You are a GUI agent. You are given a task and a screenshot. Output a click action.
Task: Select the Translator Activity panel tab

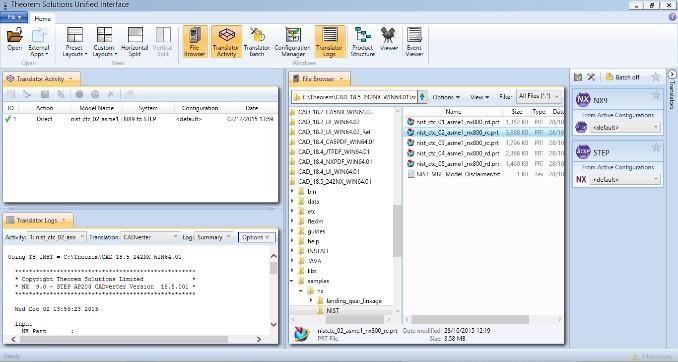coord(41,79)
